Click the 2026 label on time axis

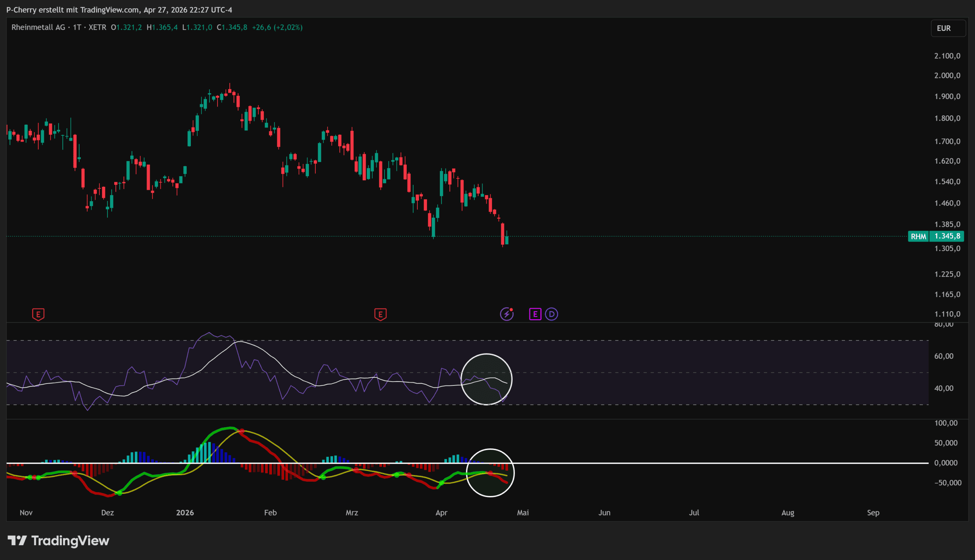pyautogui.click(x=185, y=513)
